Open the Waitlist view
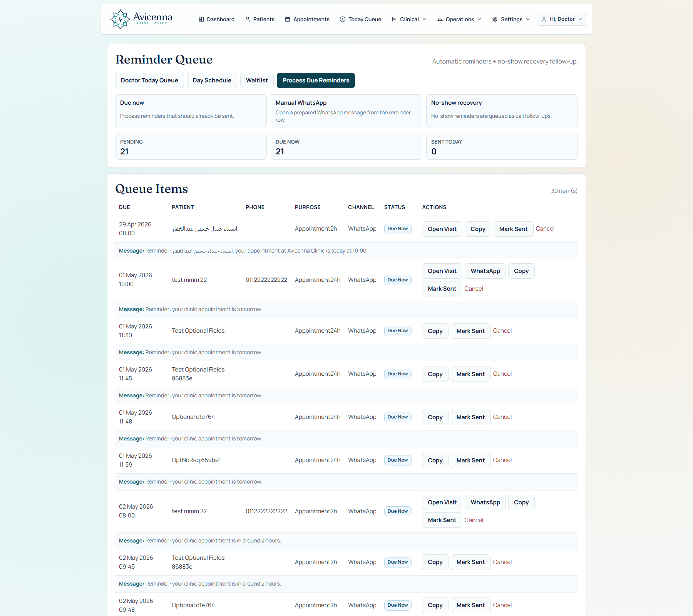Screen dimensions: 693x616 click(x=257, y=80)
